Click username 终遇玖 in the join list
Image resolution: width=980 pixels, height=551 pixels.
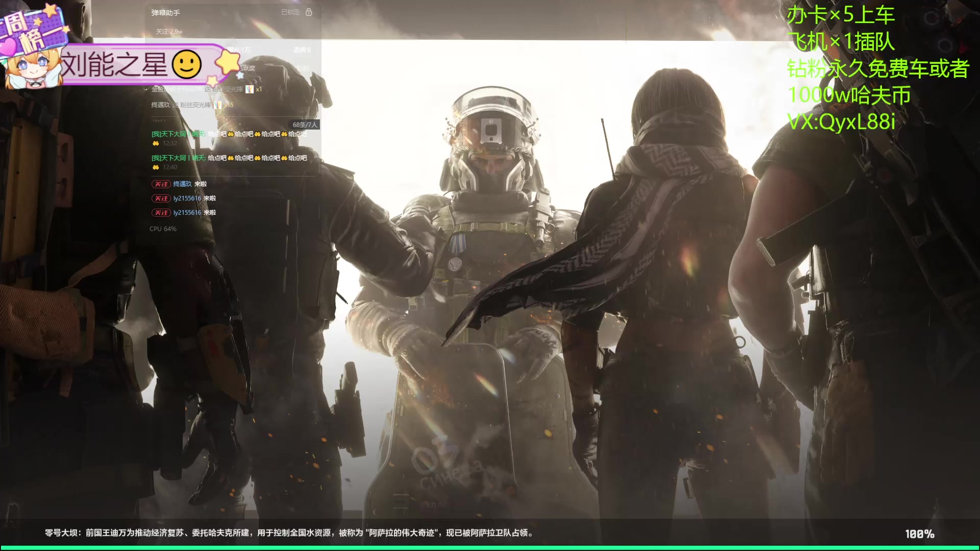click(182, 184)
